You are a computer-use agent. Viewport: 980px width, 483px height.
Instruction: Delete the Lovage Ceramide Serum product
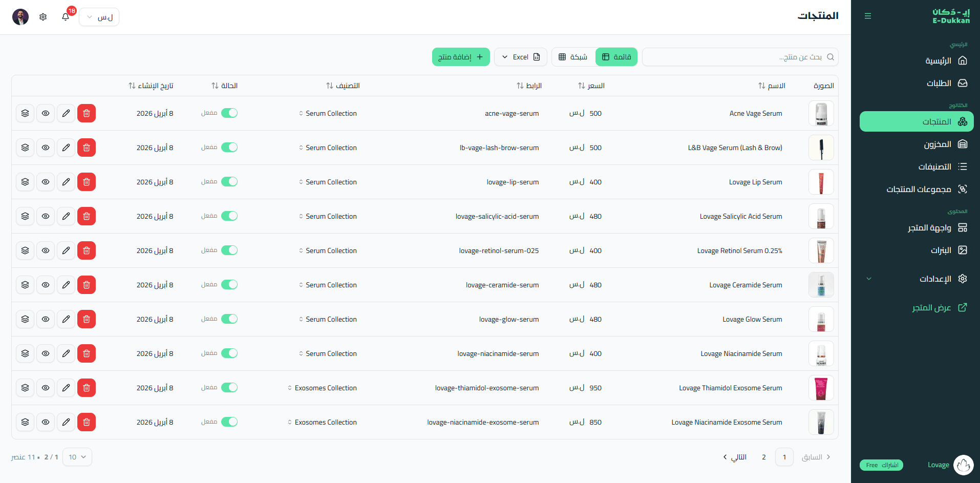pyautogui.click(x=87, y=285)
